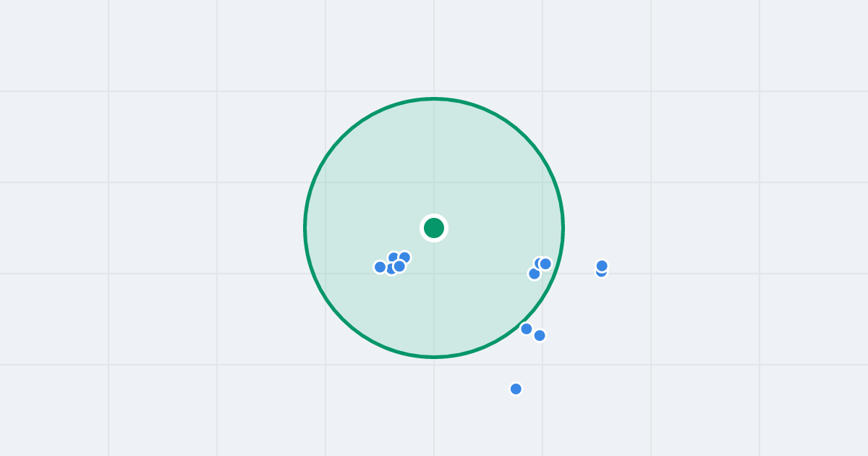Pick the blue dot just outside the circle's lower-right edge
Screen dimensions: 868x456
tap(540, 335)
